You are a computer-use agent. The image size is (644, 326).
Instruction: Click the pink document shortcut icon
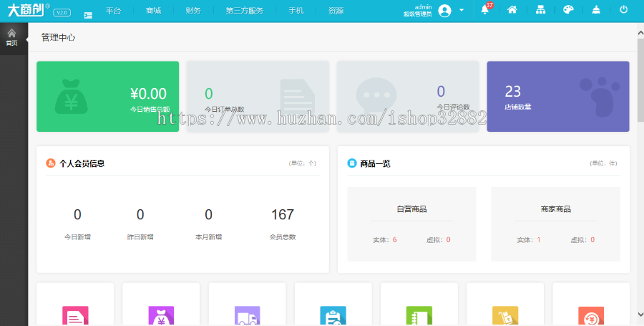click(75, 316)
